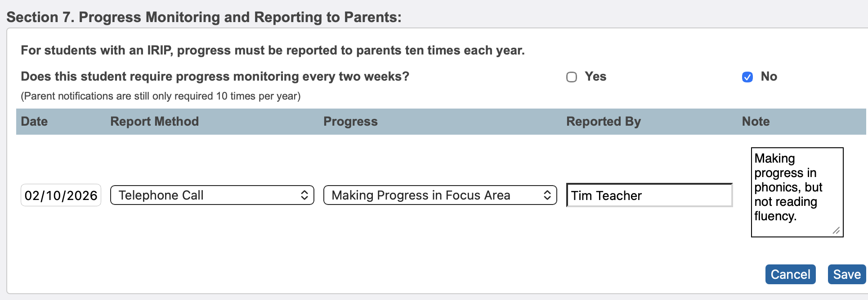The width and height of the screenshot is (868, 300).
Task: Click the Progress dropdown stepper arrows
Action: tap(548, 195)
